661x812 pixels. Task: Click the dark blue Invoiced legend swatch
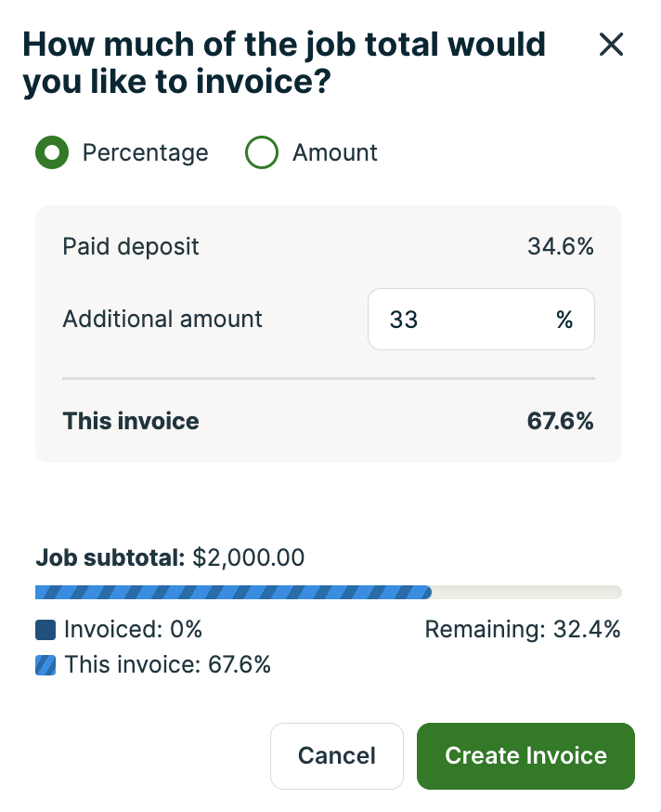point(45,630)
